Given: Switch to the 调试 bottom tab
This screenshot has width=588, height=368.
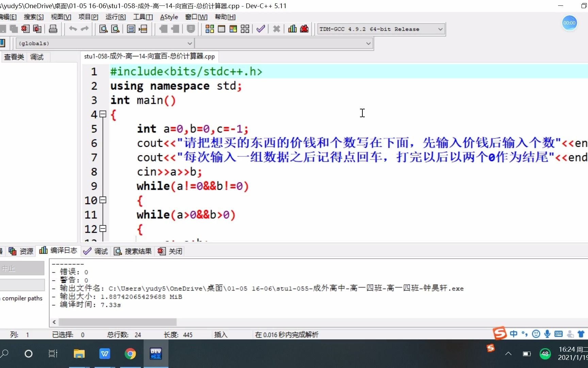Looking at the screenshot, I should 100,251.
